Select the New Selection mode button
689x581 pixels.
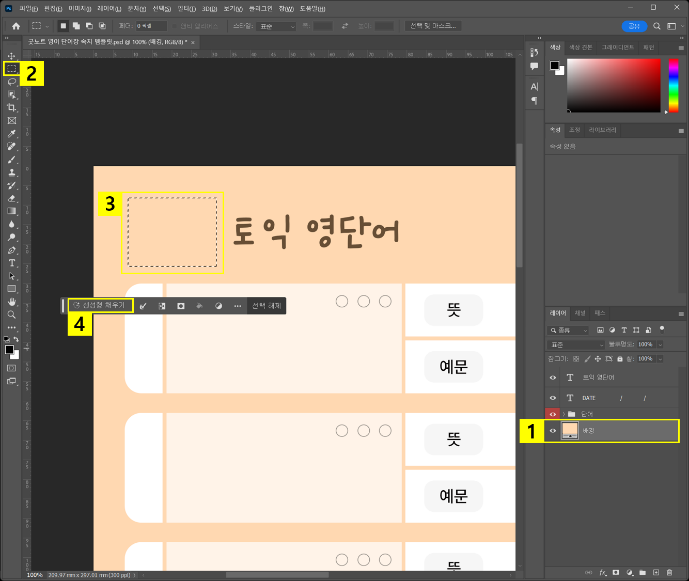[x=63, y=26]
